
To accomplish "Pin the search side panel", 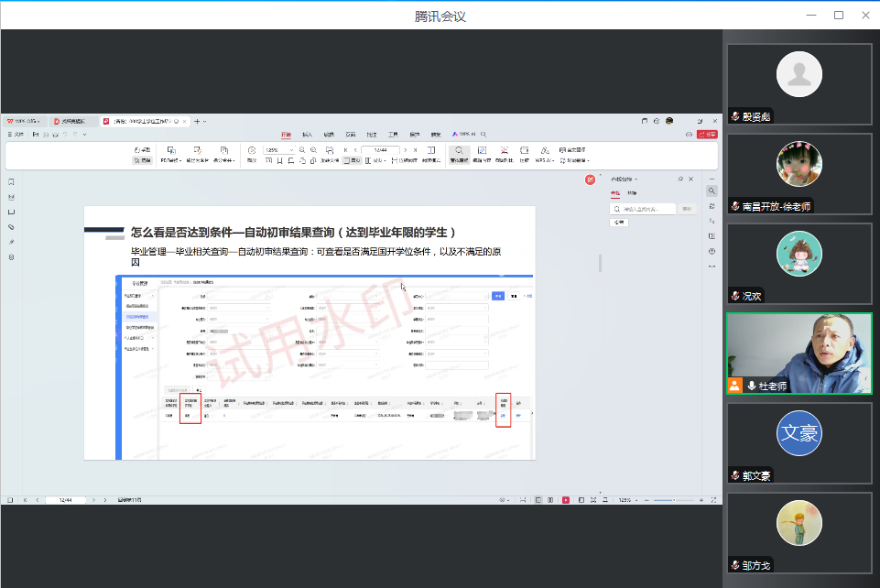I will coord(679,179).
